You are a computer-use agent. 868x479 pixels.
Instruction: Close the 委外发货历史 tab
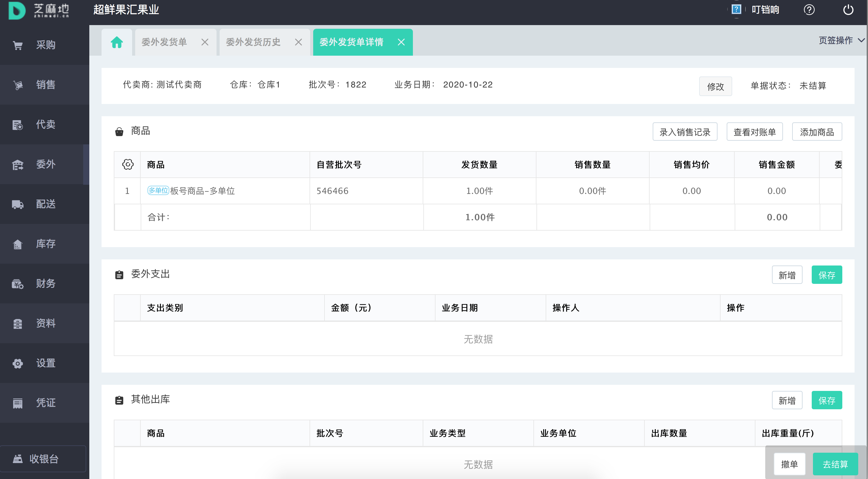click(x=299, y=42)
